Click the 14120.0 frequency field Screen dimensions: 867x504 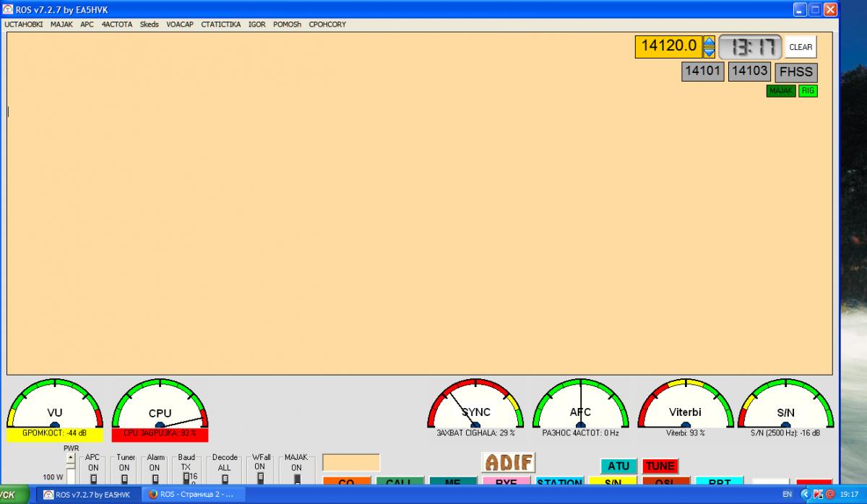[668, 47]
